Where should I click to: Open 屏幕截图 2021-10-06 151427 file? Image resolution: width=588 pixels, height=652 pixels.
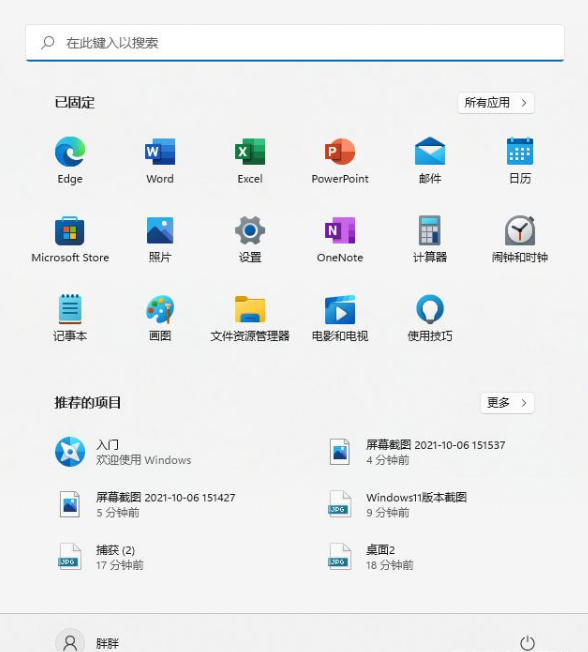coord(147,504)
